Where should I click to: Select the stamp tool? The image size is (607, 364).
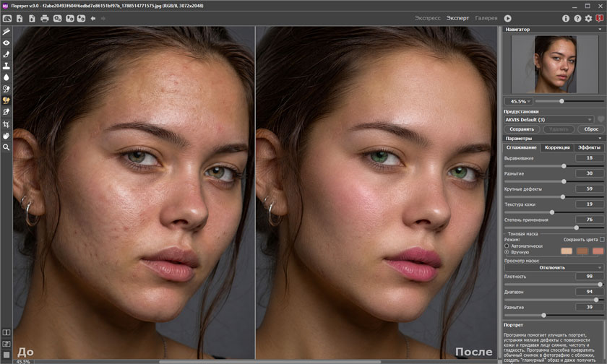click(7, 66)
